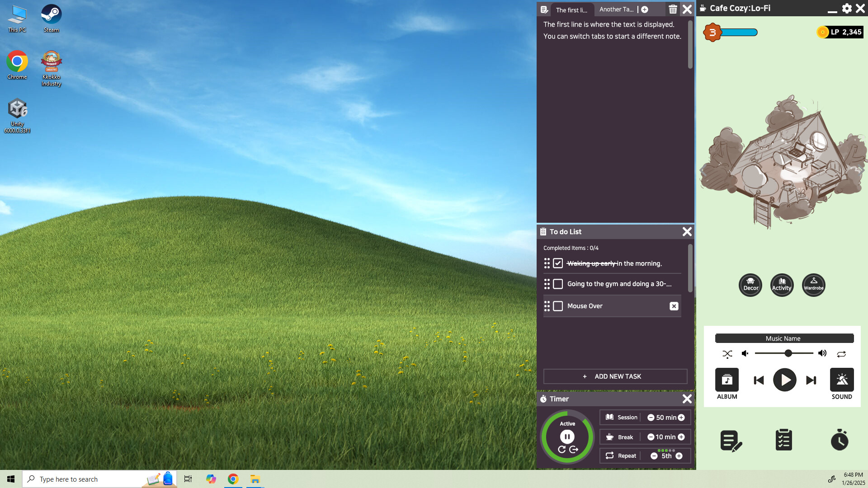This screenshot has height=488, width=868.
Task: Increase Session minutes
Action: [681, 418]
